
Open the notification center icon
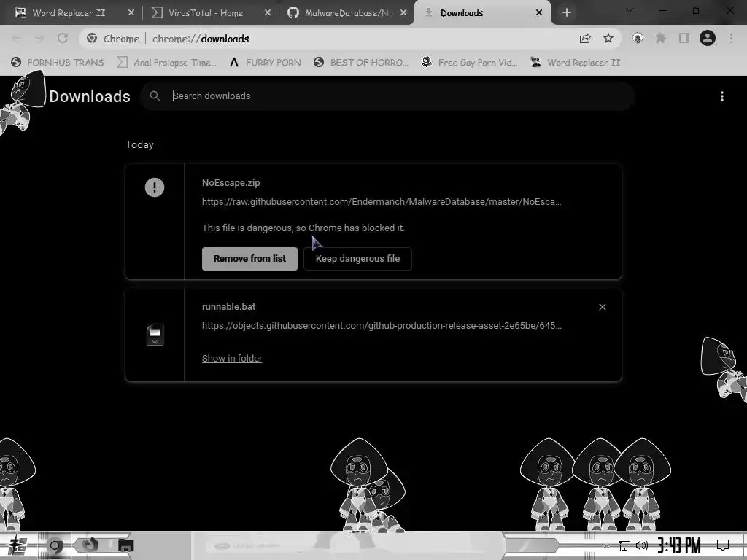pos(723,545)
